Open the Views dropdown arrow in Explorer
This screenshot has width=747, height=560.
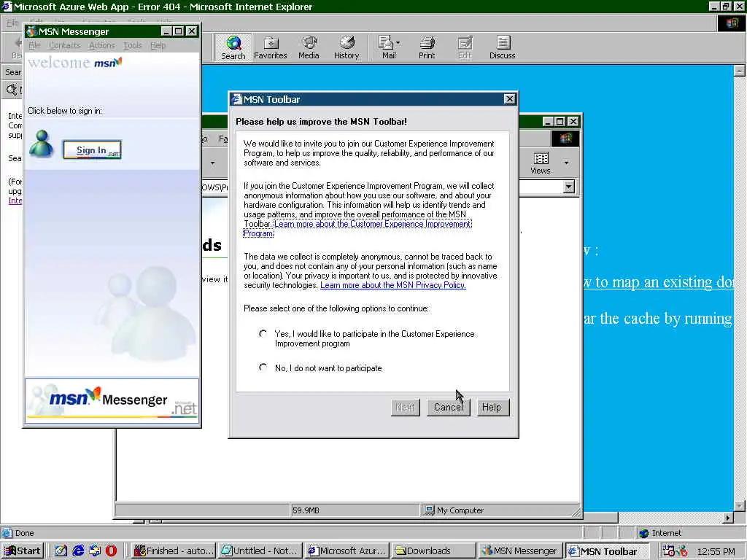566,163
